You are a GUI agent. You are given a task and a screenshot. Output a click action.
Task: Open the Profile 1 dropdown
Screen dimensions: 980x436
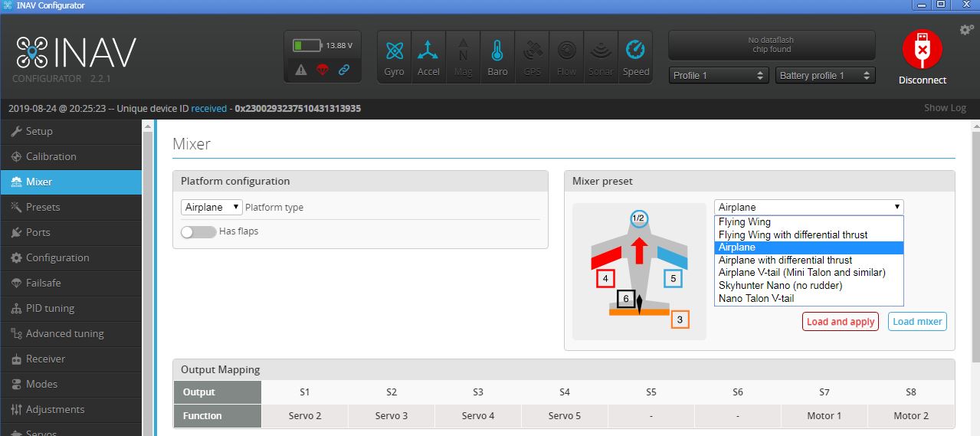coord(719,75)
